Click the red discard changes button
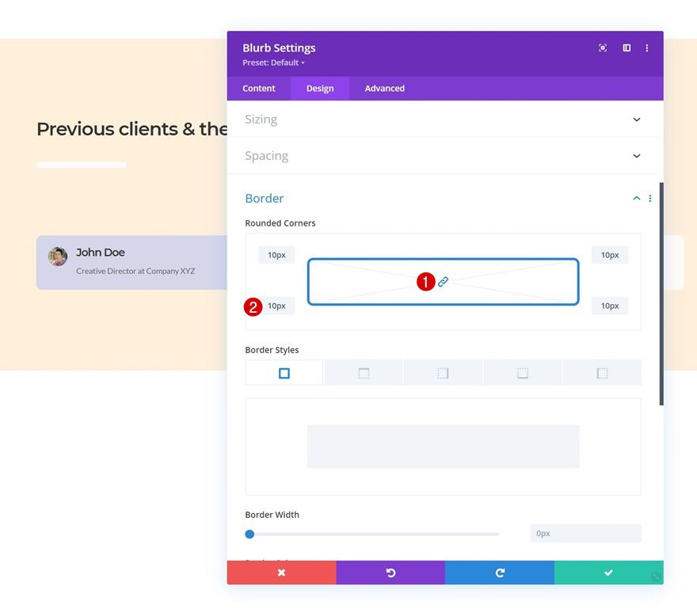The height and width of the screenshot is (616, 697). (281, 572)
